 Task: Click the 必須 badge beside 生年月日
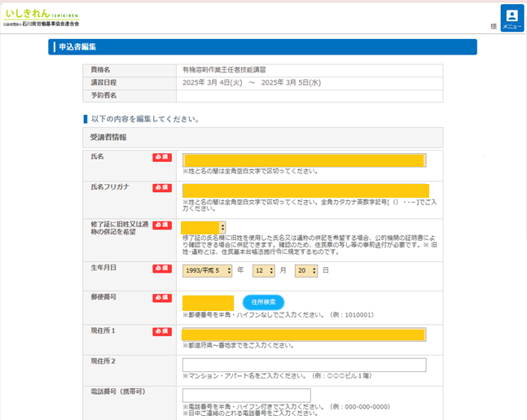coord(162,269)
